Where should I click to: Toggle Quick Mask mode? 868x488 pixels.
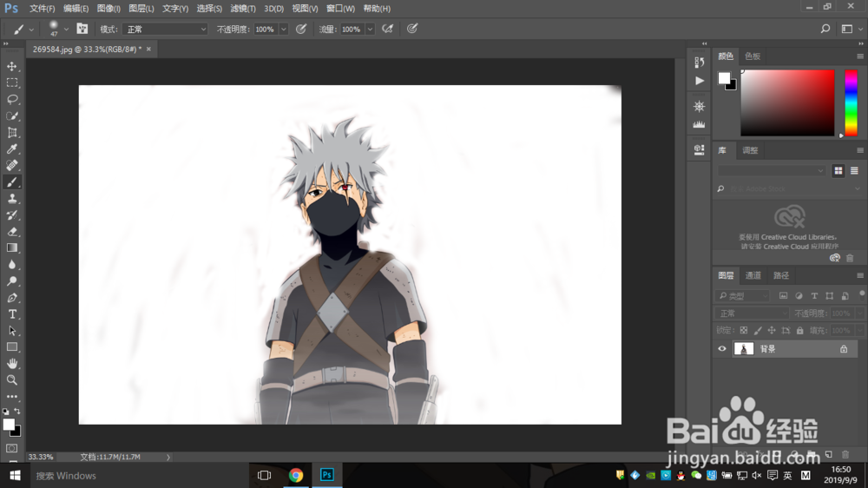click(x=12, y=447)
